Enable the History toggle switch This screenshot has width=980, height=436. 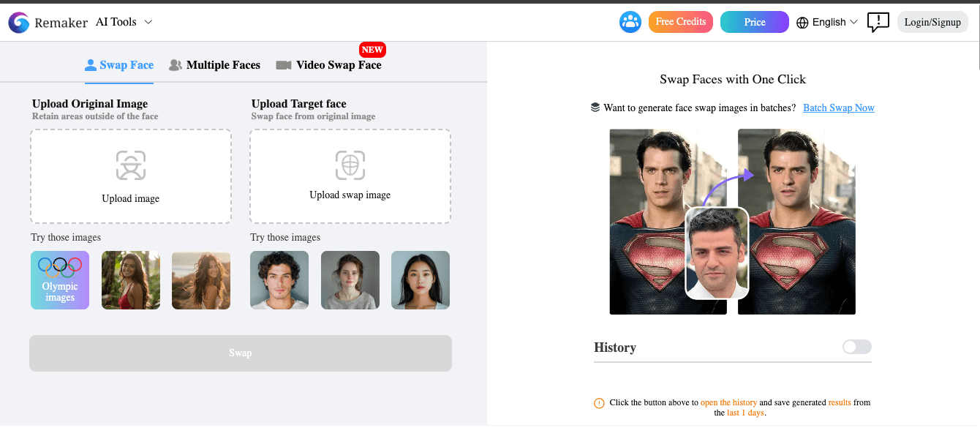pos(857,347)
